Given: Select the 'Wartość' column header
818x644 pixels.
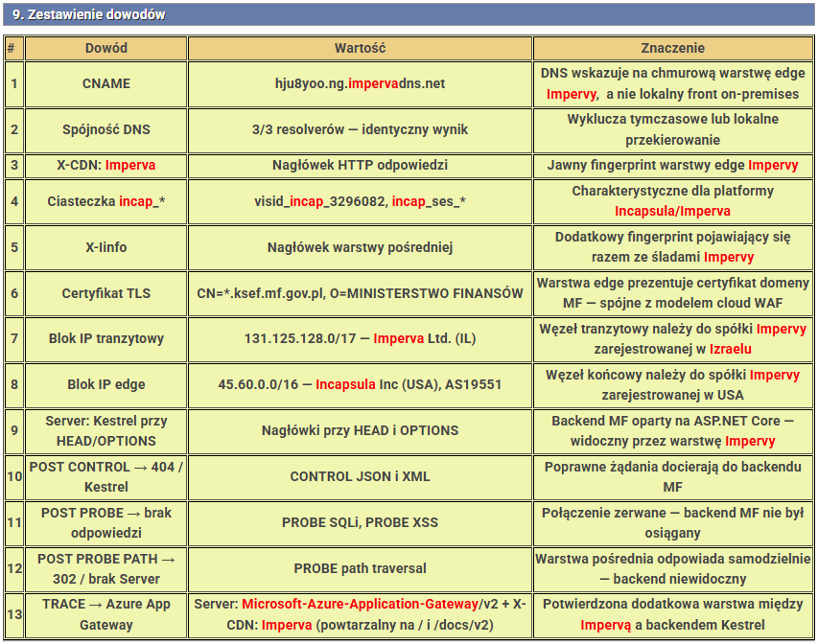Looking at the screenshot, I should coord(360,48).
